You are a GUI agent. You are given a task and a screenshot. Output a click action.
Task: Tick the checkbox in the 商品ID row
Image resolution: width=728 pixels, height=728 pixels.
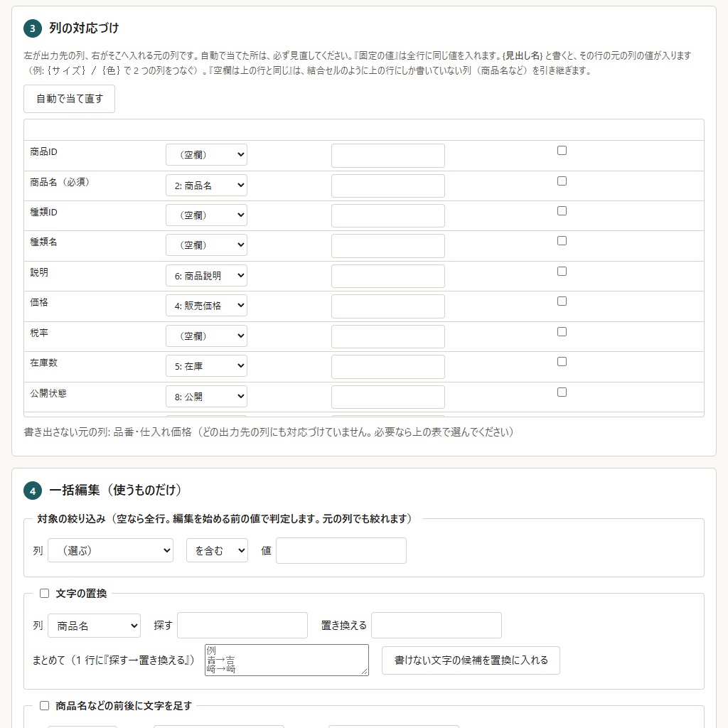click(562, 151)
